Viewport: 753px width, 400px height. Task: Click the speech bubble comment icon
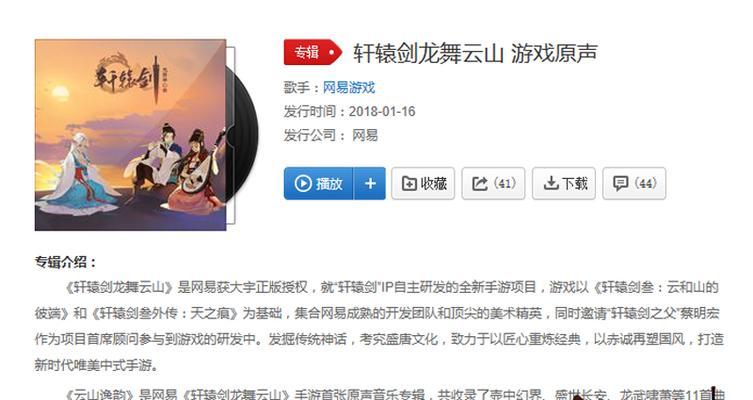pos(620,183)
